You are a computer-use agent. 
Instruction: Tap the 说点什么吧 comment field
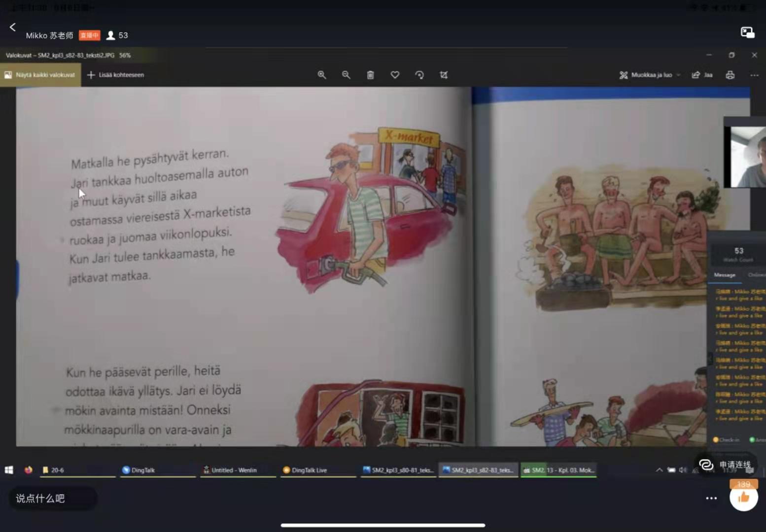53,499
